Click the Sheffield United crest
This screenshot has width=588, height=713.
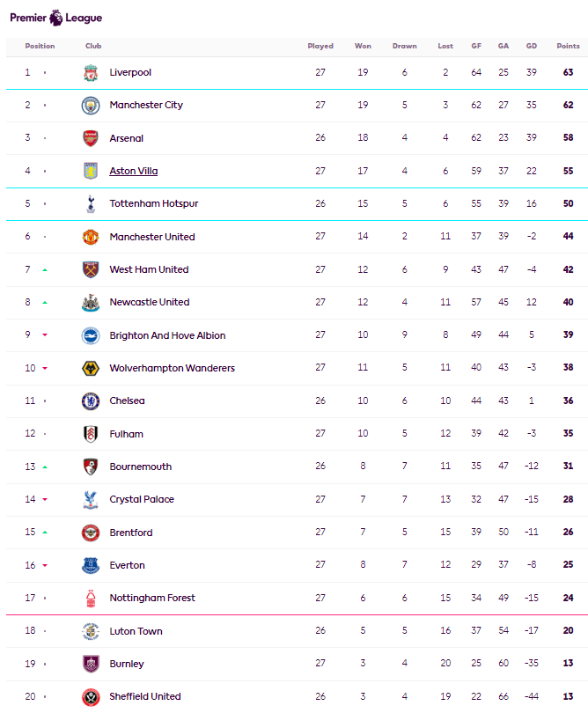click(91, 696)
